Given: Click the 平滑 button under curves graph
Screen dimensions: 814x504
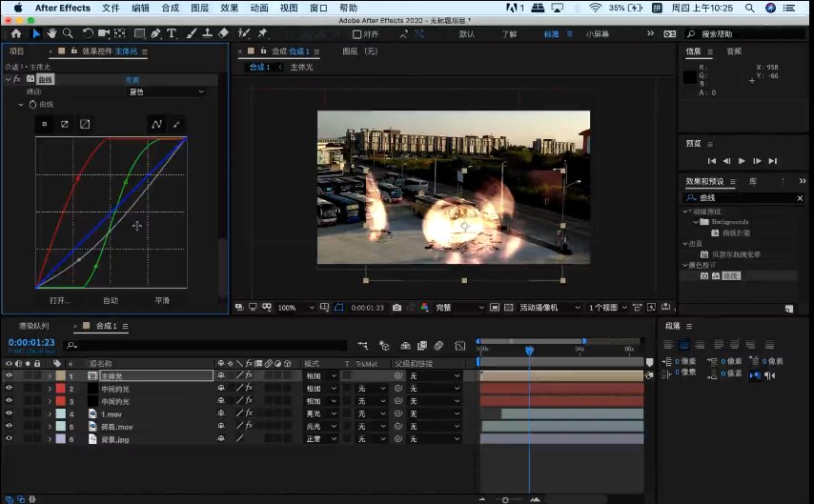Looking at the screenshot, I should [162, 300].
